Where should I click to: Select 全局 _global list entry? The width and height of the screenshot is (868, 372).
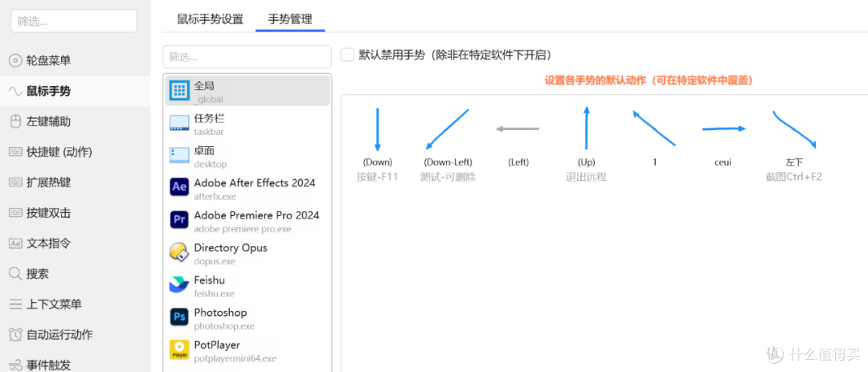(248, 91)
